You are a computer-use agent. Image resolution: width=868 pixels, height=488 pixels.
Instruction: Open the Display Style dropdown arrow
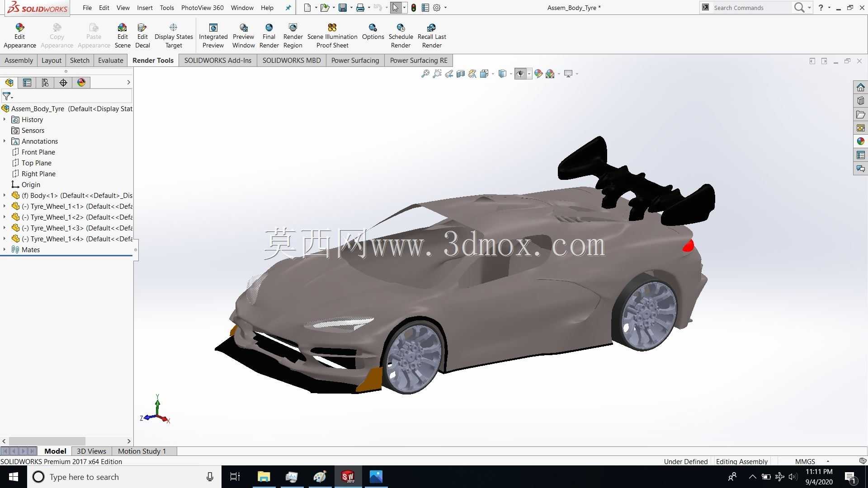pyautogui.click(x=511, y=74)
